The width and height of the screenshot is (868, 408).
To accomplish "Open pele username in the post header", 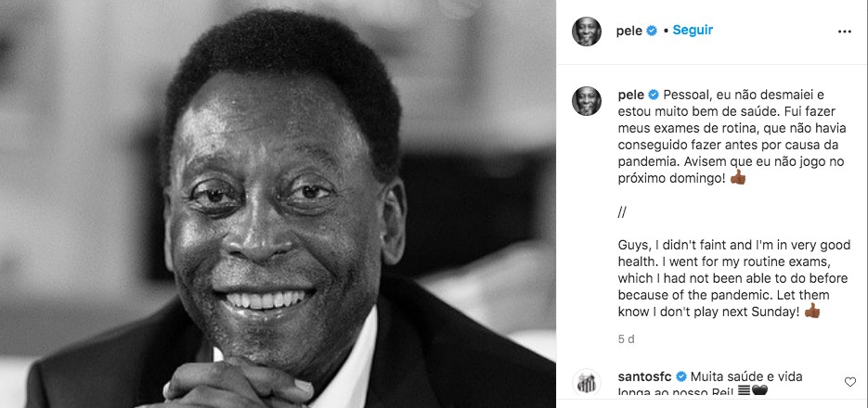I will tap(629, 32).
